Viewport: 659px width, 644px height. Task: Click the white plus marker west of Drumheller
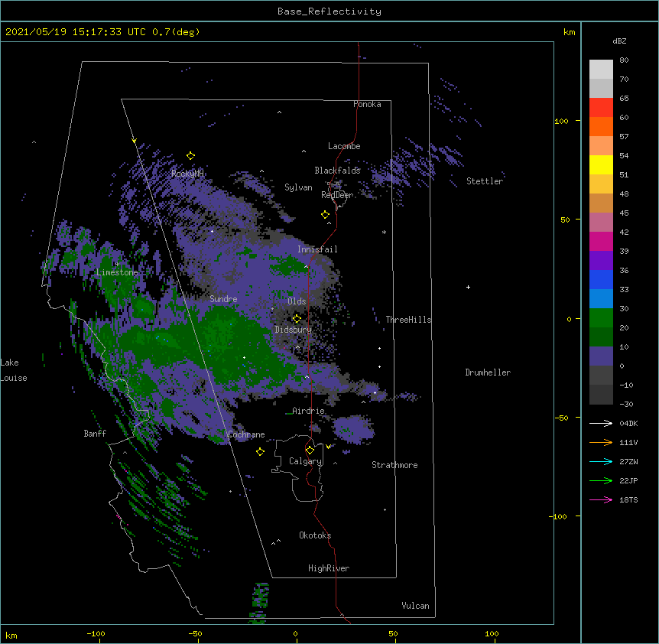[x=468, y=287]
